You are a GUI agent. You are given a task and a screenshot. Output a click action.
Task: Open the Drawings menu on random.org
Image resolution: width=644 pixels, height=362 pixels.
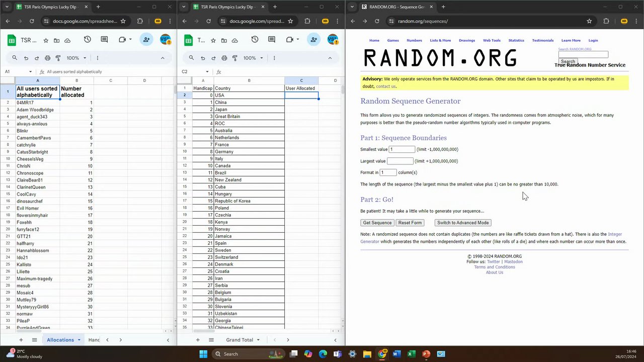467,40
